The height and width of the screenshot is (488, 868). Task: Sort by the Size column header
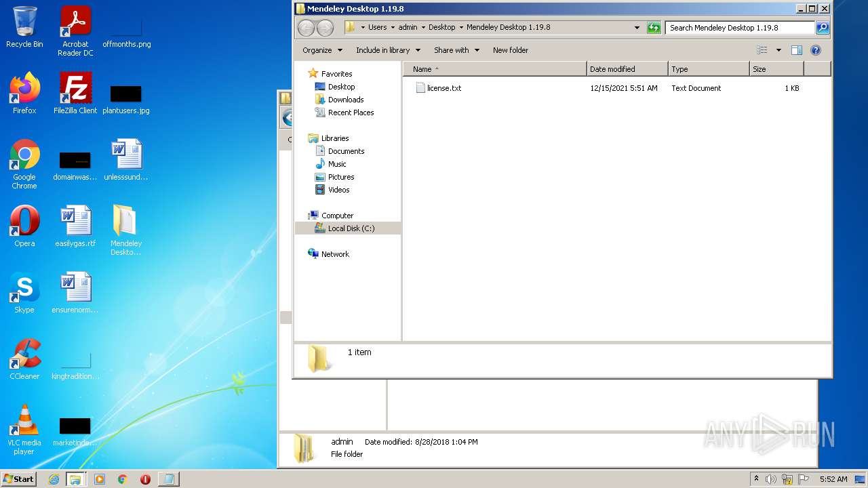pyautogui.click(x=776, y=69)
